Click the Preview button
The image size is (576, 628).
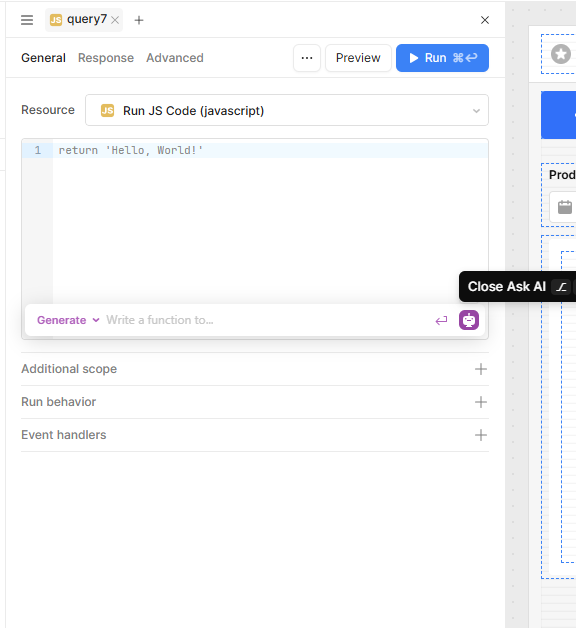[x=358, y=58]
